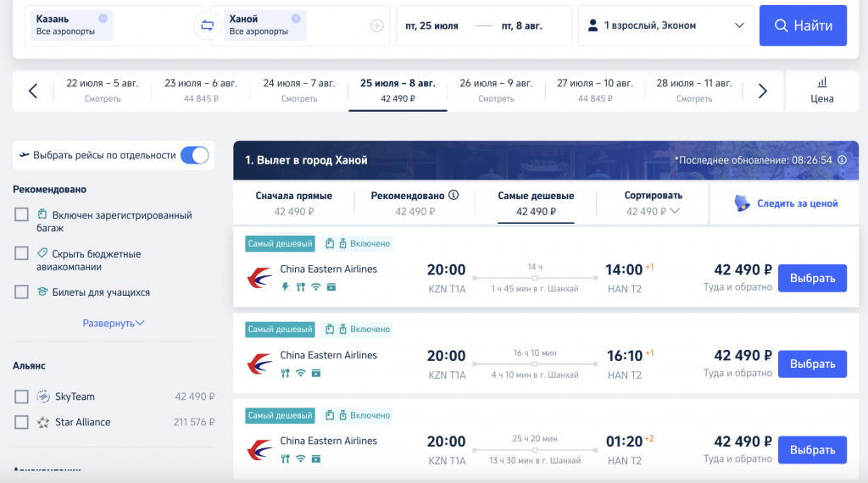The height and width of the screenshot is (483, 868).
Task: Swap origin and destination cities icon
Action: [x=207, y=25]
